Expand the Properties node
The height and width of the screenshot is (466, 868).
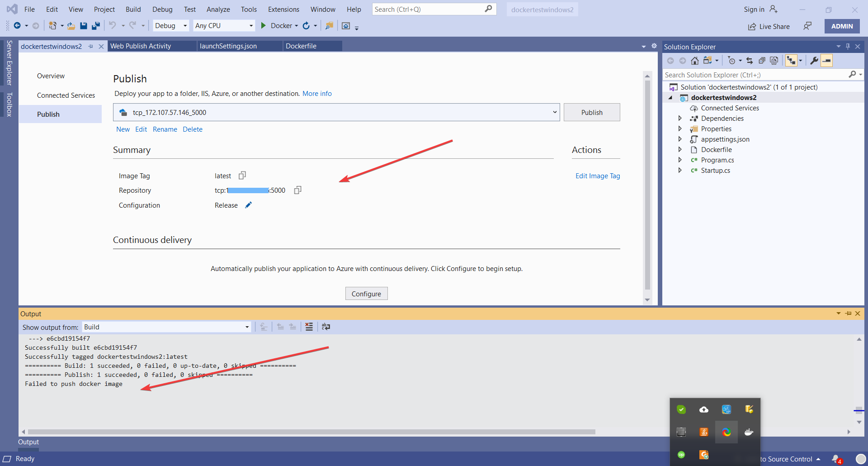(680, 128)
